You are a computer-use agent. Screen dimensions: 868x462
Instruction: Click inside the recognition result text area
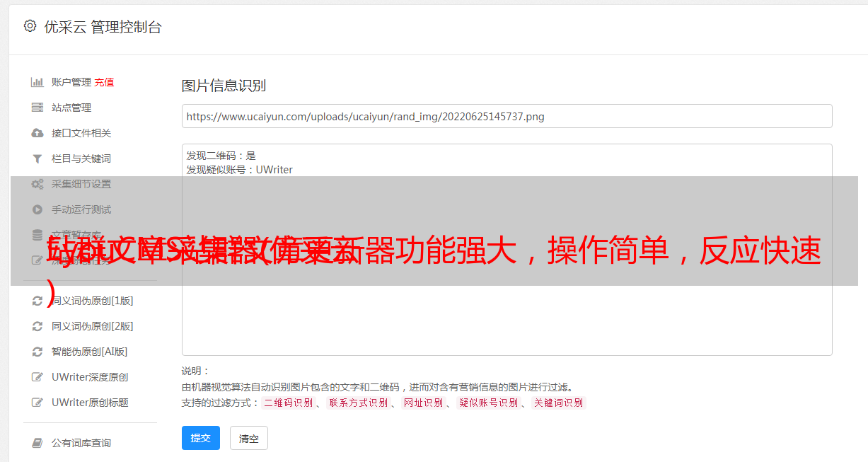(x=507, y=250)
